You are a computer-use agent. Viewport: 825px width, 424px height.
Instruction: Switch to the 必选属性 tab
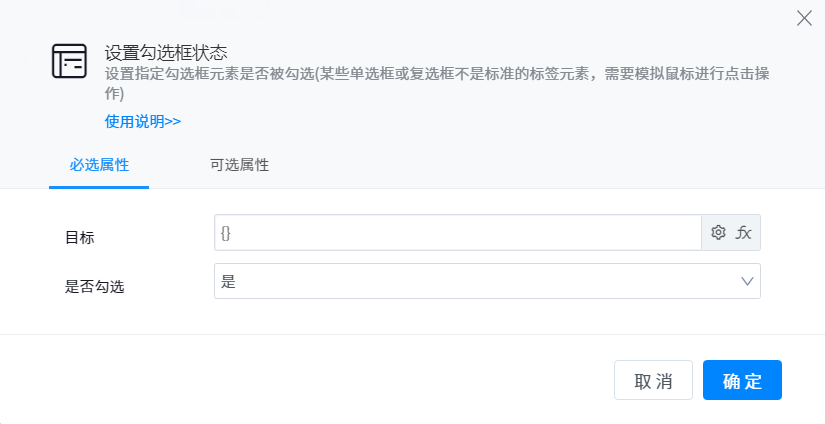tap(99, 165)
